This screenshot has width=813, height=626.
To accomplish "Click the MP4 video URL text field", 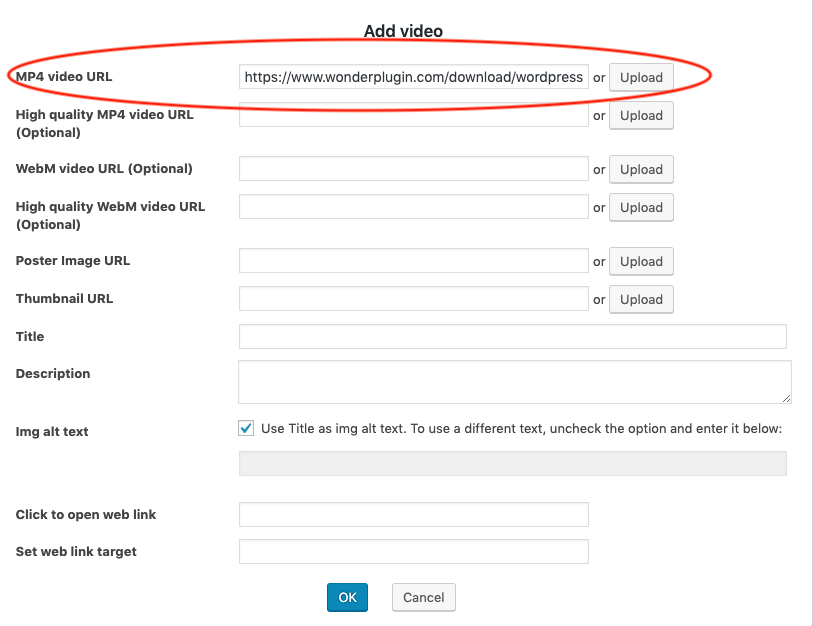I will point(413,77).
